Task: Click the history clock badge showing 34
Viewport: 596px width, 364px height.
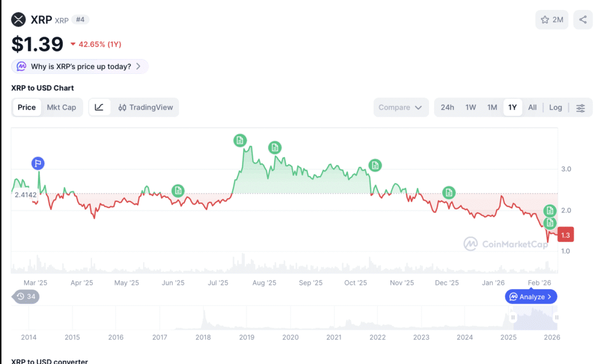Action: click(26, 297)
